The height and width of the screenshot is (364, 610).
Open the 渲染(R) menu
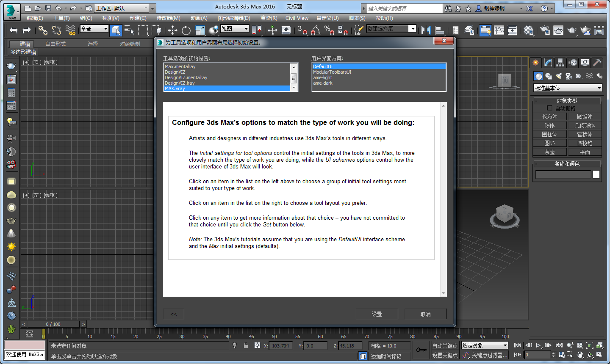tap(269, 18)
